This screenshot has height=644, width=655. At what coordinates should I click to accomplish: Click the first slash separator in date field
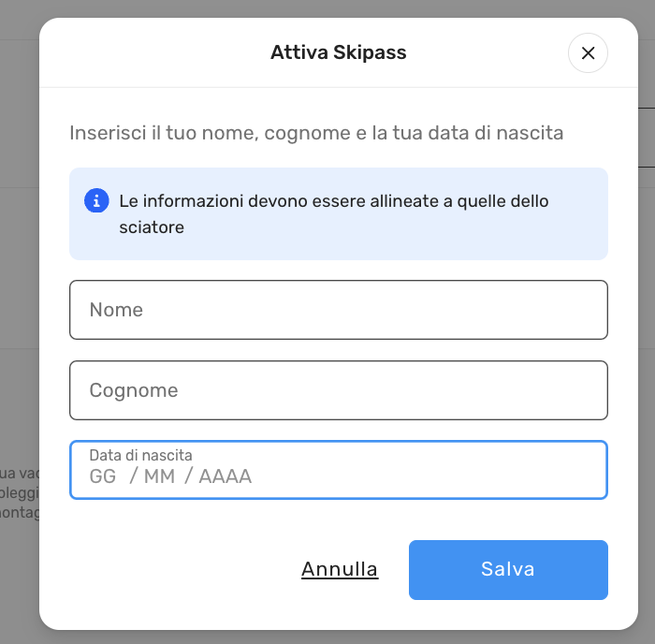[133, 476]
